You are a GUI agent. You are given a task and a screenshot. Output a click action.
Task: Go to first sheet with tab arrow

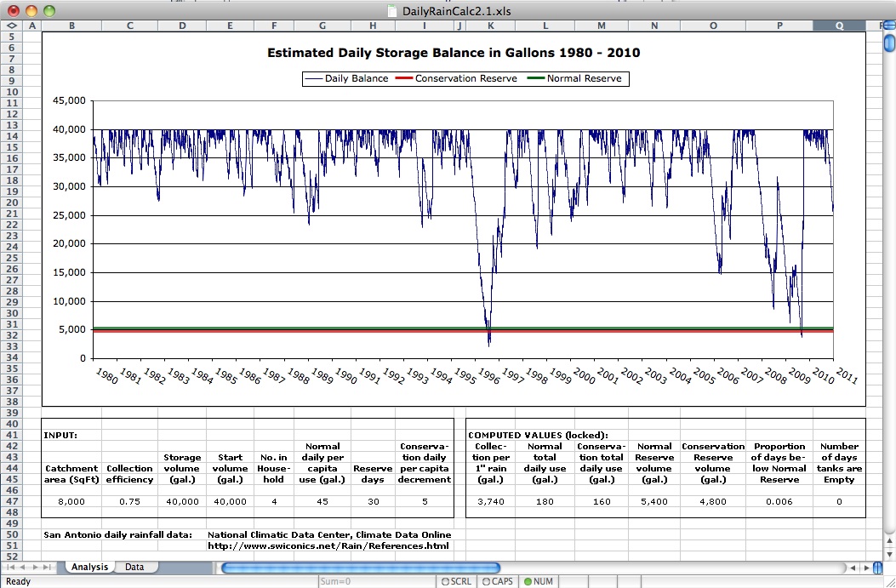pyautogui.click(x=10, y=567)
